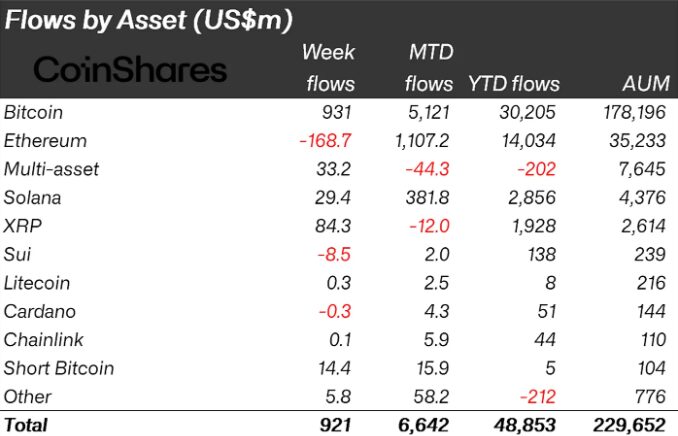
Task: Select the Short Bitcoin row label
Action: [x=59, y=368]
